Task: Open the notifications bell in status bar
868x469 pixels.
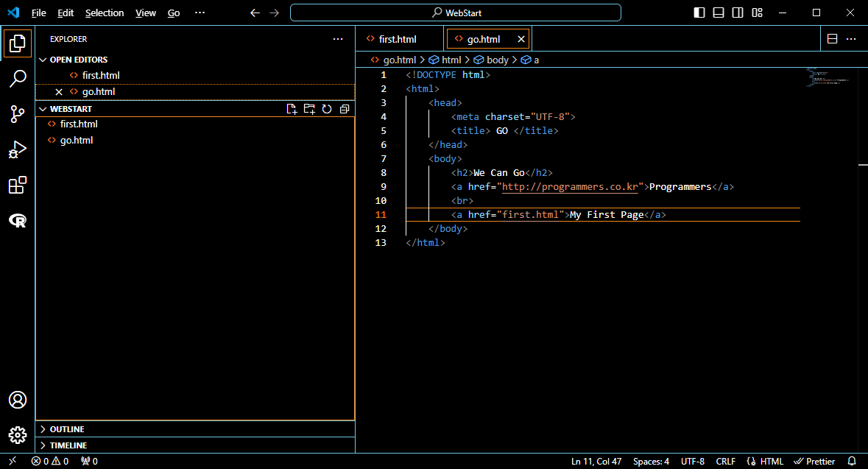Action: (852, 461)
